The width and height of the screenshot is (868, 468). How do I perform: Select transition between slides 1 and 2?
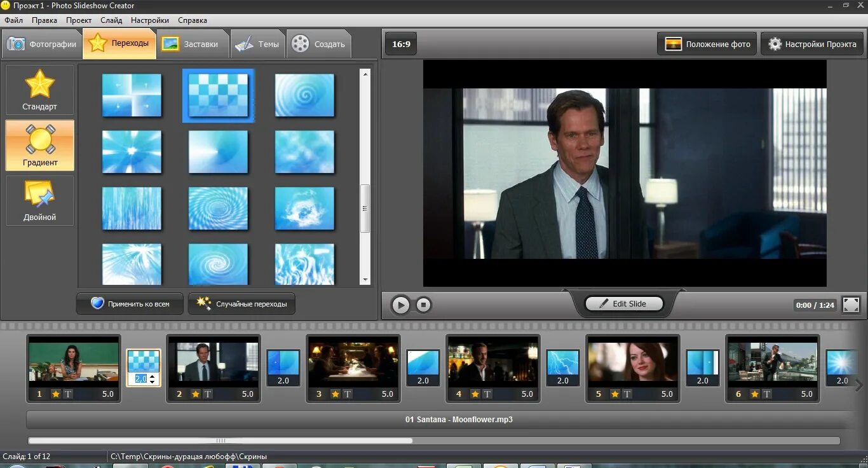pos(144,362)
